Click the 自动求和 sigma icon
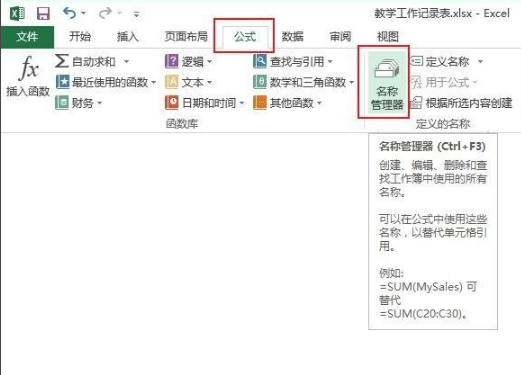521x375 pixels. click(62, 61)
